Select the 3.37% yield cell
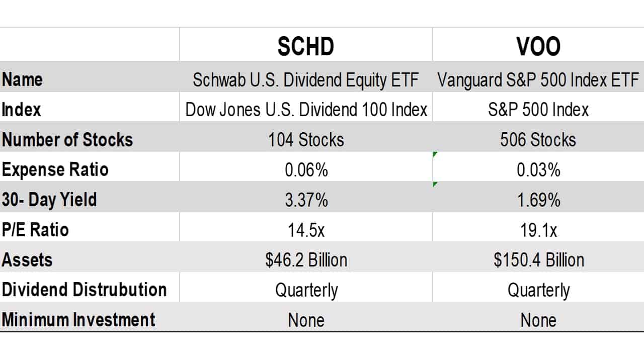Screen dimensions: 644x362 (x=306, y=200)
